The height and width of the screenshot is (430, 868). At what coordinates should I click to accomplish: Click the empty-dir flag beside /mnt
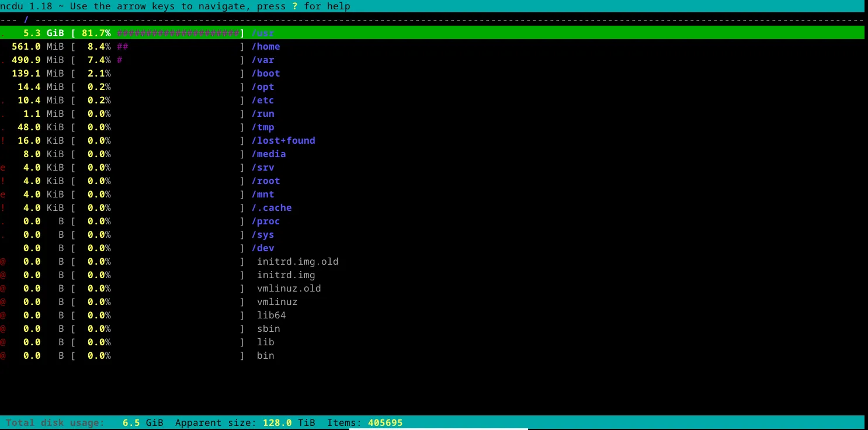(x=3, y=195)
